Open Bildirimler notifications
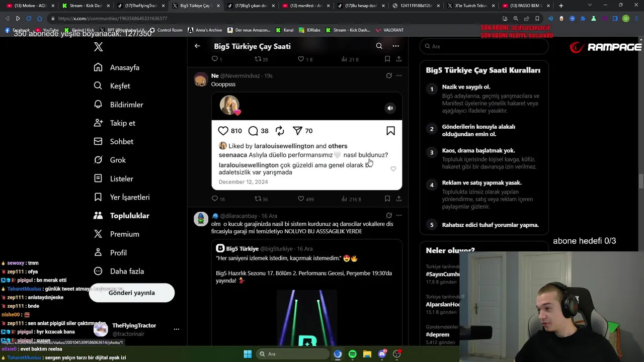Image resolution: width=644 pixels, height=362 pixels. coord(119,105)
